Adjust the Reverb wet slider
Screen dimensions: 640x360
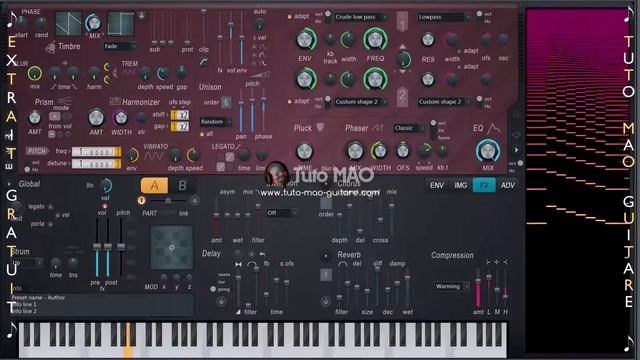(x=407, y=288)
